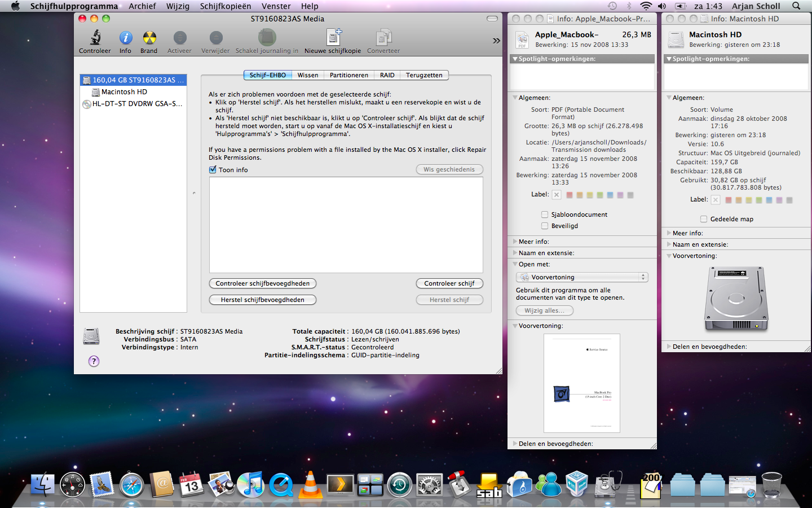
Task: Click the volume icon in menu bar
Action: (x=662, y=6)
